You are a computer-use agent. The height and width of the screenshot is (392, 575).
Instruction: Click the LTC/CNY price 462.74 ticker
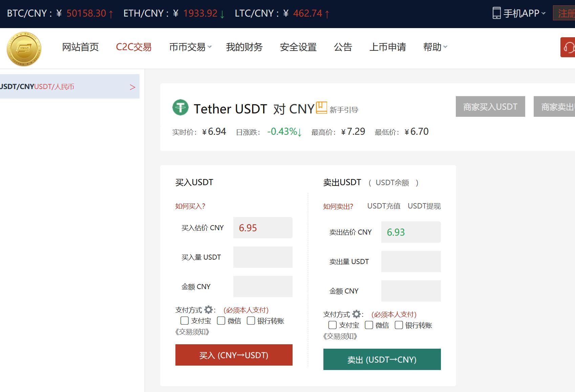[308, 13]
